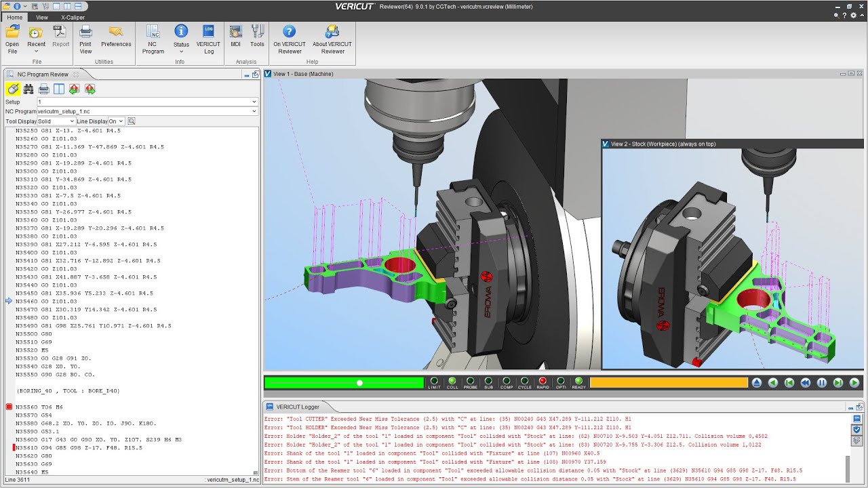Click the READY status light
The height and width of the screenshot is (488, 868).
coord(578,382)
